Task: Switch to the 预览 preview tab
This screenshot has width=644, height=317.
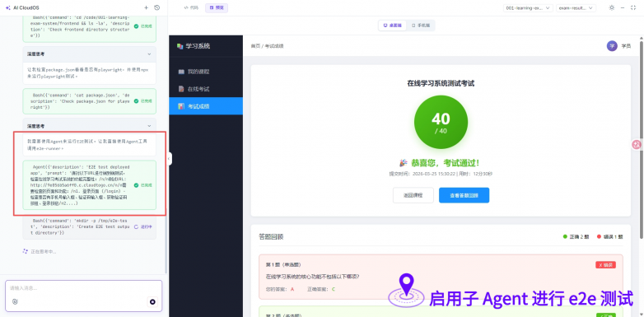Action: tap(217, 7)
